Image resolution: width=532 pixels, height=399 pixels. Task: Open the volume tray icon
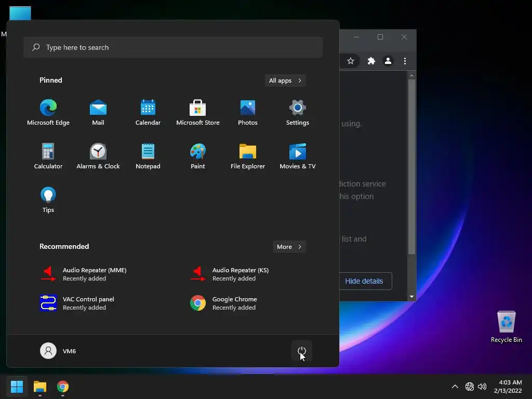coord(482,387)
